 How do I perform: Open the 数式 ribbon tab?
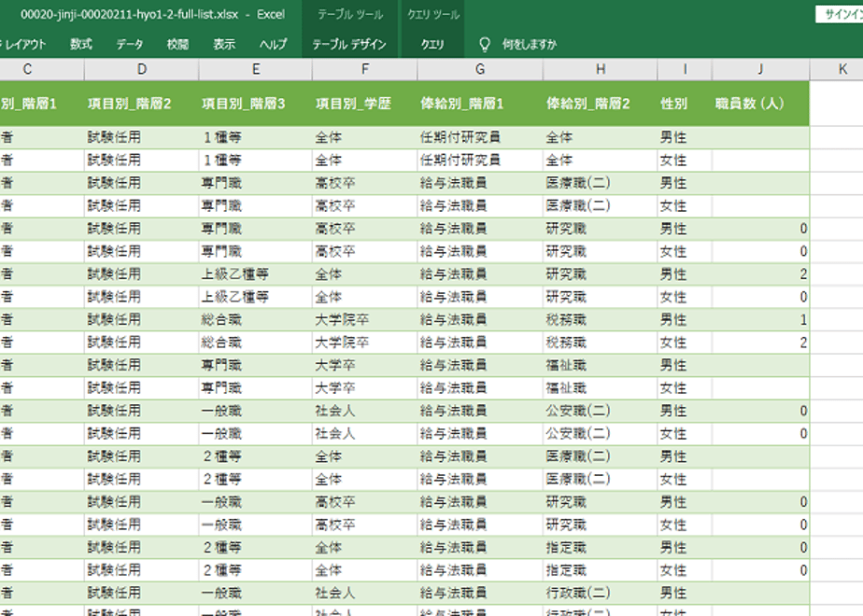pos(81,45)
